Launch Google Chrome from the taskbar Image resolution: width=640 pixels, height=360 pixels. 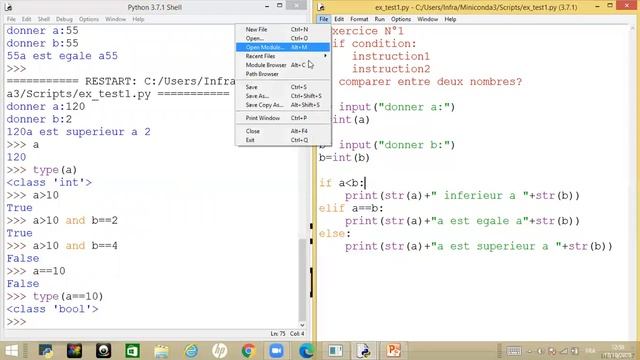coord(248,351)
